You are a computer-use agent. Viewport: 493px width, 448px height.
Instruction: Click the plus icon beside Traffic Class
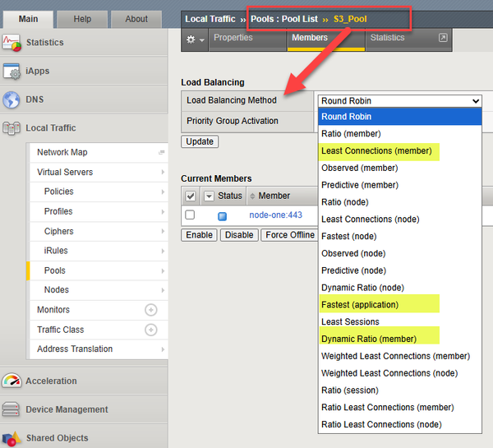151,330
